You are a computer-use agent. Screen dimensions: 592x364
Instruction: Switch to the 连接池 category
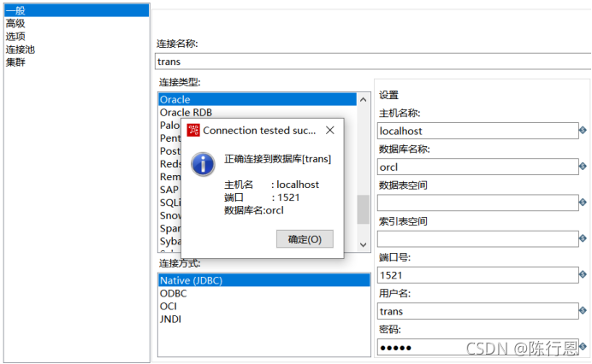21,50
